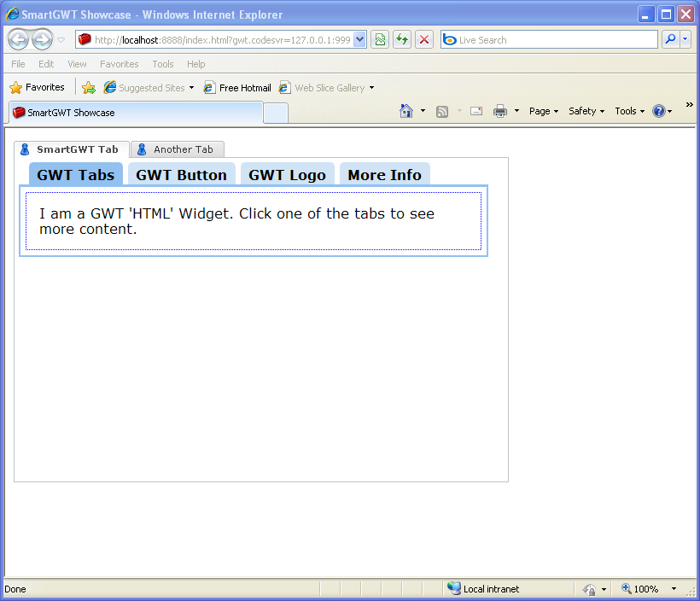The width and height of the screenshot is (700, 601).
Task: Open the Favorites menu
Action: tap(120, 64)
